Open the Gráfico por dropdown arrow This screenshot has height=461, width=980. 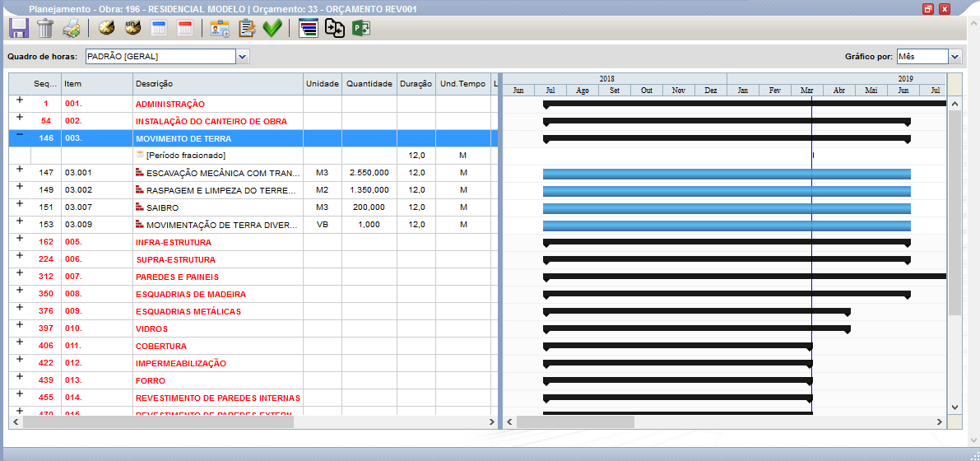point(954,57)
